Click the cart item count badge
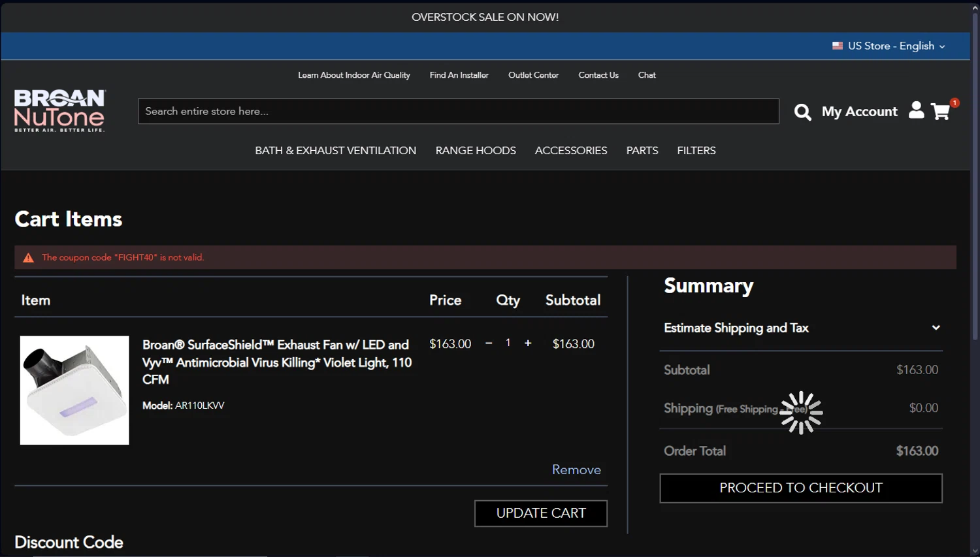The image size is (980, 557). click(955, 103)
